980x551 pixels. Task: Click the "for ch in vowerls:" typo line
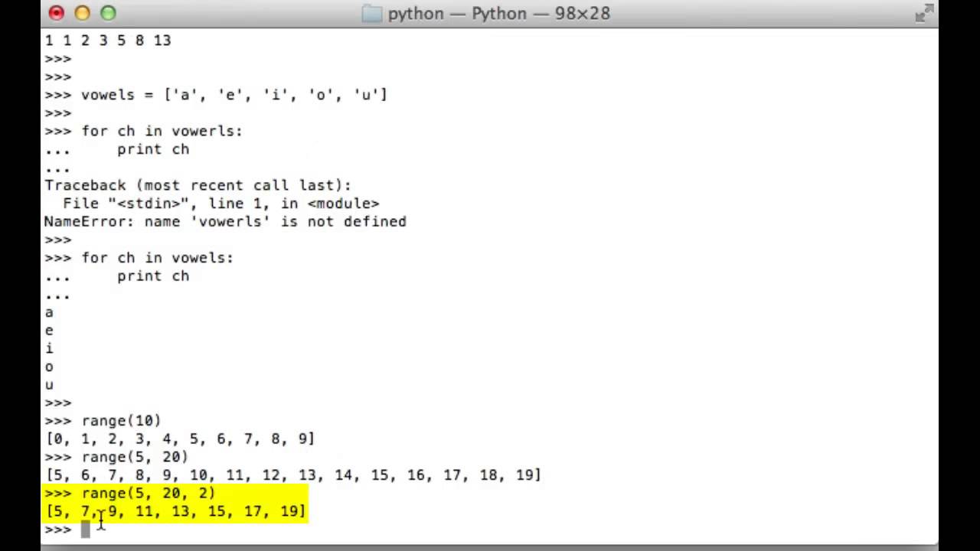pos(162,131)
